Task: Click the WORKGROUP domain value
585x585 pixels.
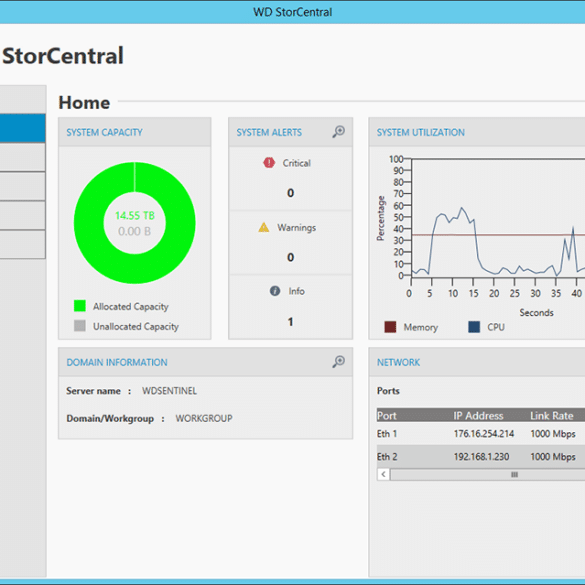Action: click(204, 418)
